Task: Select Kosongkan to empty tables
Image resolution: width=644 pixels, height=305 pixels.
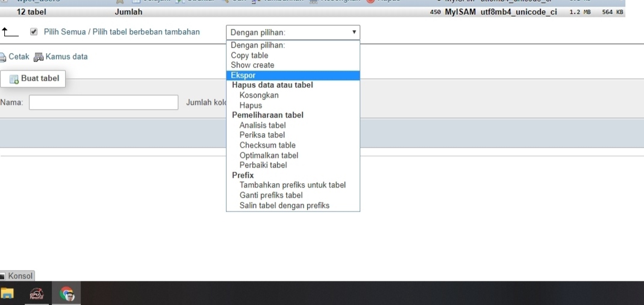Action: coord(259,95)
